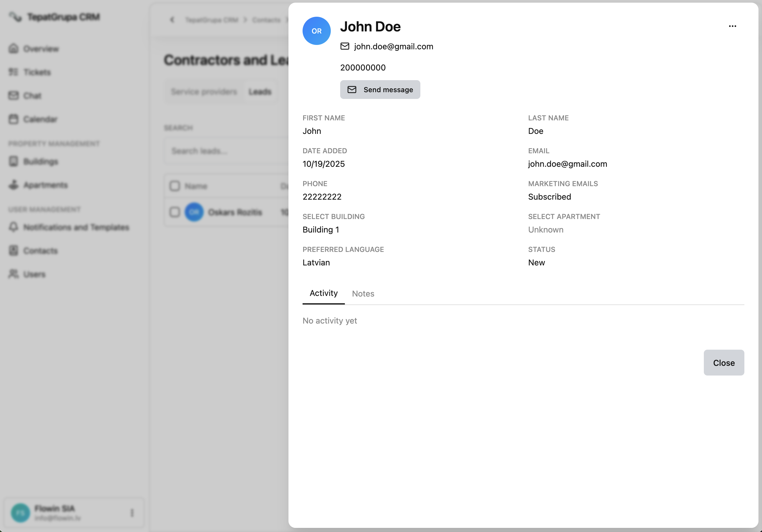Image resolution: width=762 pixels, height=532 pixels.
Task: Switch to the Service providers tab
Action: pos(204,92)
